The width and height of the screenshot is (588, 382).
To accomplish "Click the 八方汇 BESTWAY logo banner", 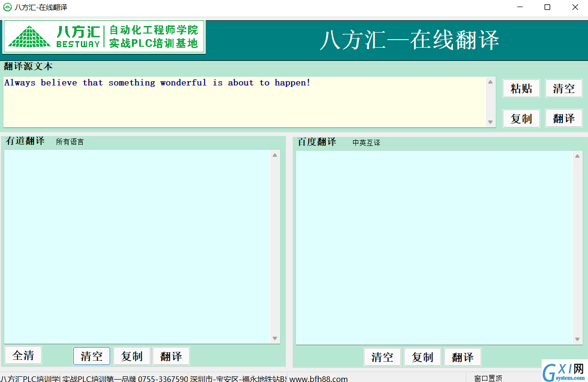I will pyautogui.click(x=104, y=37).
